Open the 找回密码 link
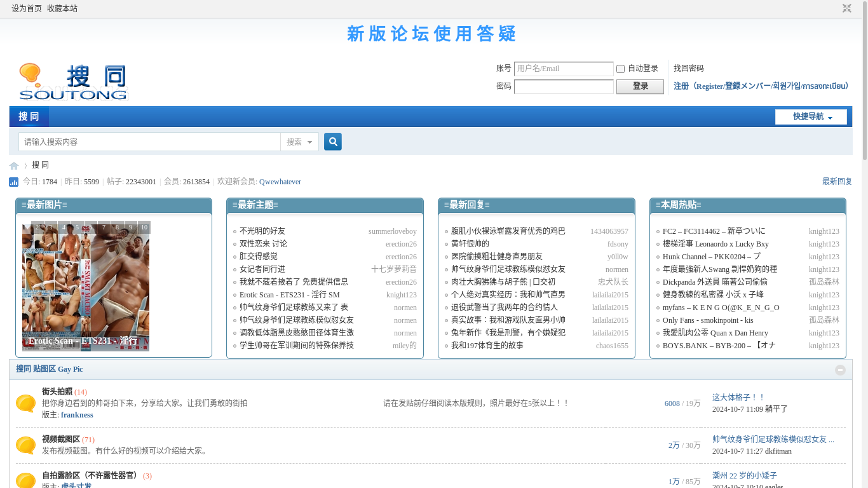 [x=689, y=69]
